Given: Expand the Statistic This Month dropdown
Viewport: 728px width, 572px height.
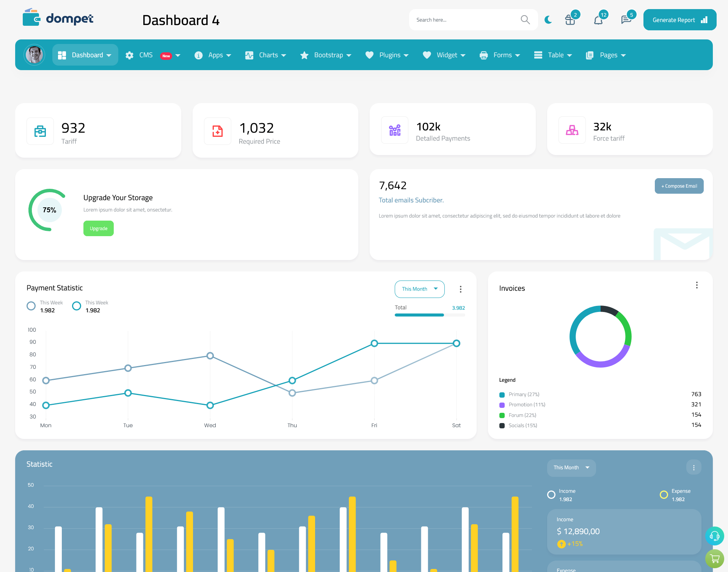Looking at the screenshot, I should pos(570,467).
